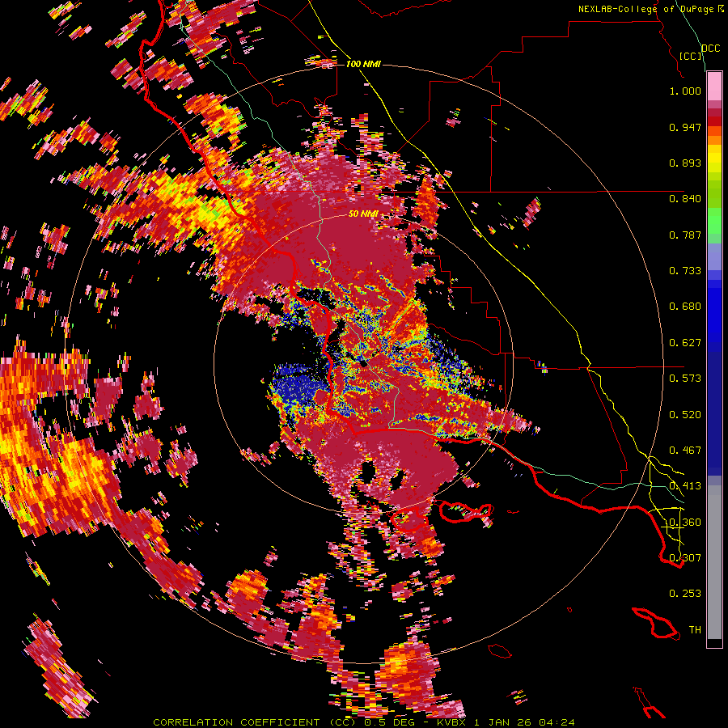The width and height of the screenshot is (728, 728).
Task: Click the 0.307 scale value
Action: 685,558
